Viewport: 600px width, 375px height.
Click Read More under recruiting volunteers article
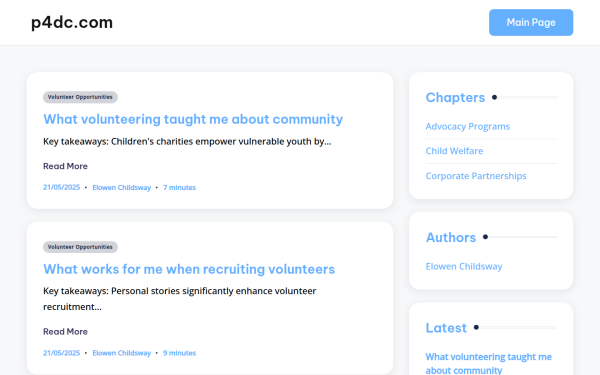click(65, 331)
